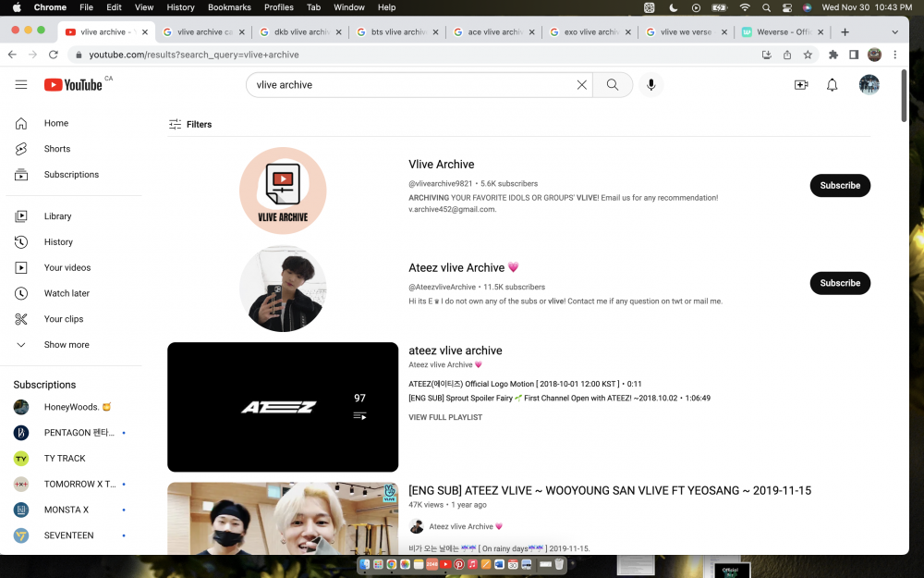Viewport: 924px width, 578px height.
Task: Start voice search with microphone icon
Action: click(x=651, y=85)
